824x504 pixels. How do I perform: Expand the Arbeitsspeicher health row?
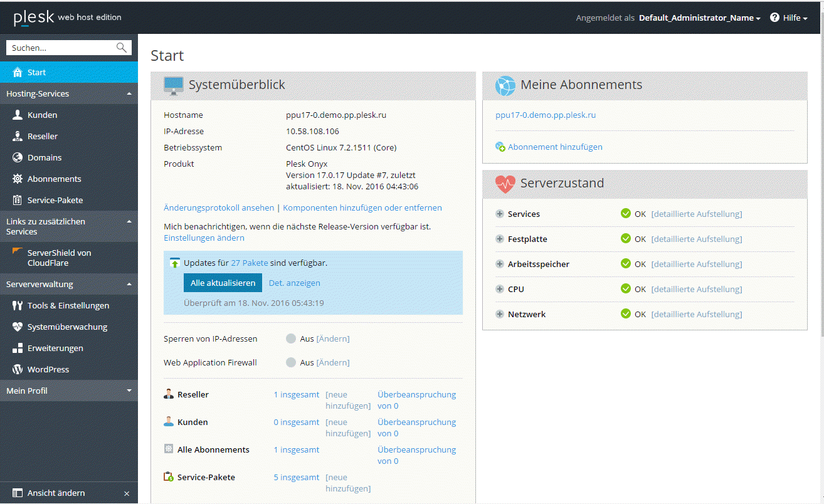coord(500,264)
